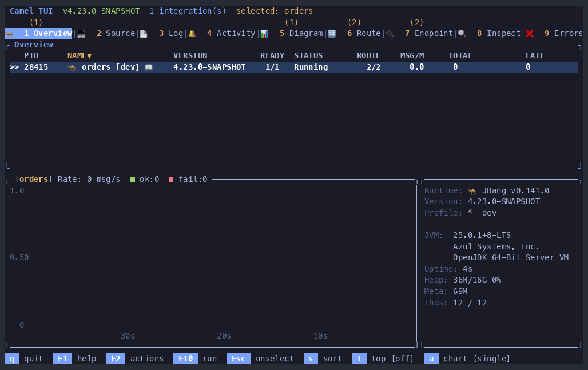Toggle chart [single] mode with the a key

(x=467, y=359)
